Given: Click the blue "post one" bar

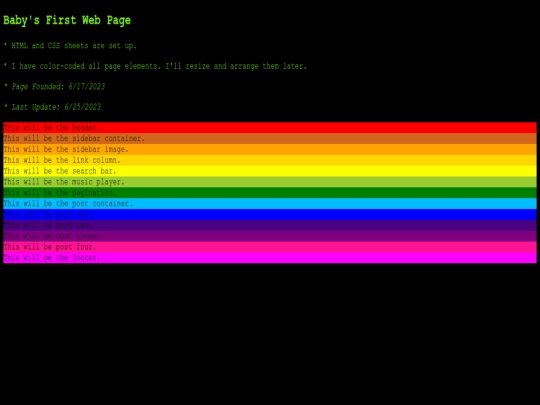Looking at the screenshot, I should (x=270, y=214).
